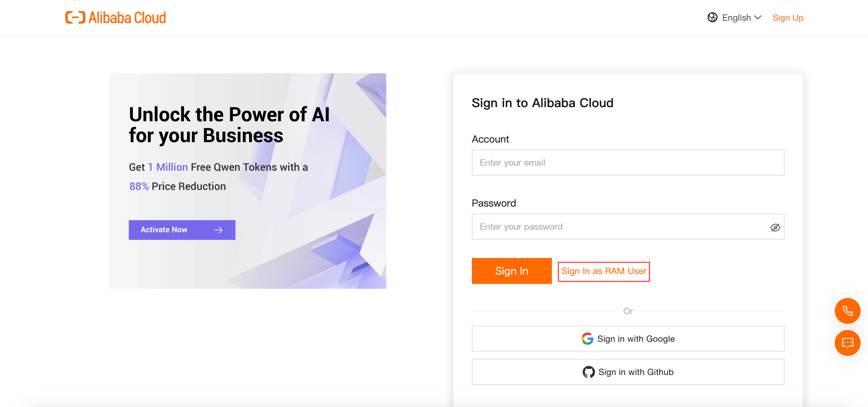868x407 pixels.
Task: Choose Sign in with Github
Action: [x=628, y=372]
